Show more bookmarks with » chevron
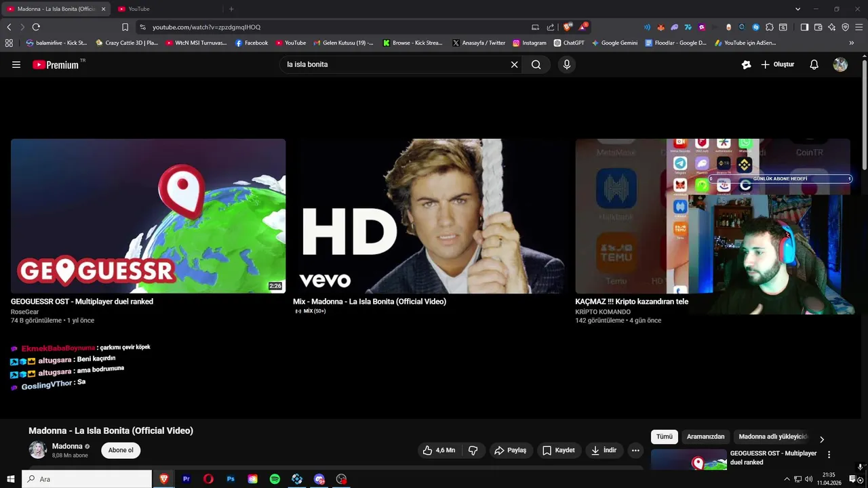Viewport: 868px width, 488px height. point(852,43)
